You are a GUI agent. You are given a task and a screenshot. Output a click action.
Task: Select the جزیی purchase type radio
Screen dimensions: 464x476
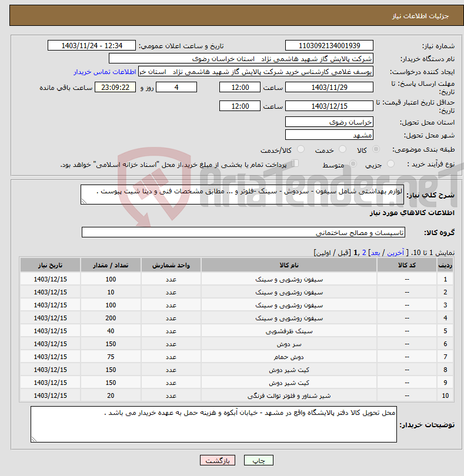pyautogui.click(x=390, y=164)
